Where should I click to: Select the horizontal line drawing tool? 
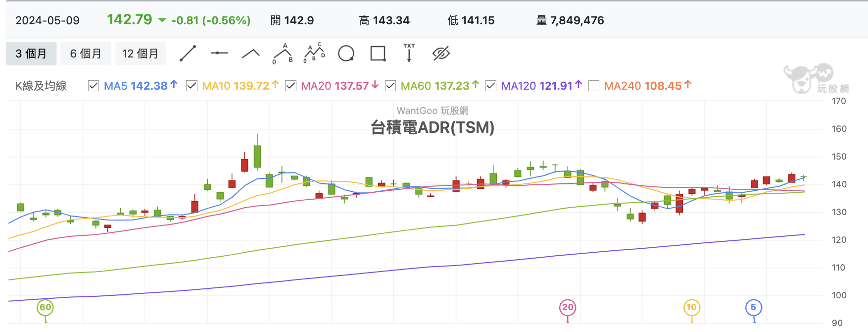[x=219, y=53]
